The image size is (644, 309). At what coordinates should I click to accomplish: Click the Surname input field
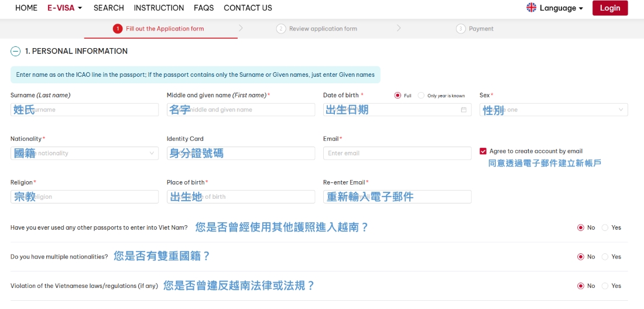point(84,110)
